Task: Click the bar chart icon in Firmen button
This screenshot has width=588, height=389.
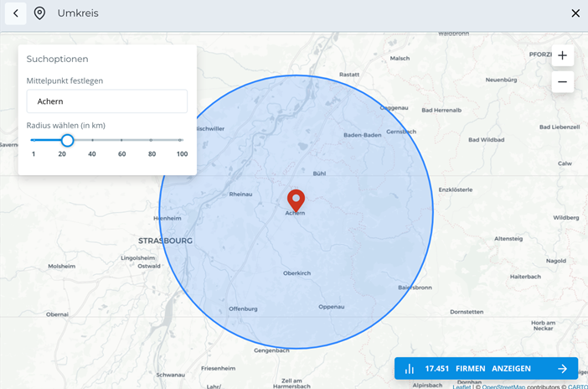Action: (410, 369)
